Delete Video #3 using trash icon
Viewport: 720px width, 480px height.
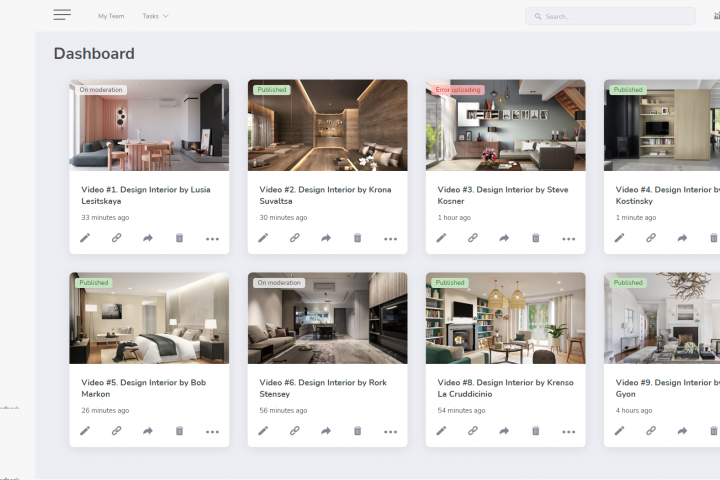[536, 238]
